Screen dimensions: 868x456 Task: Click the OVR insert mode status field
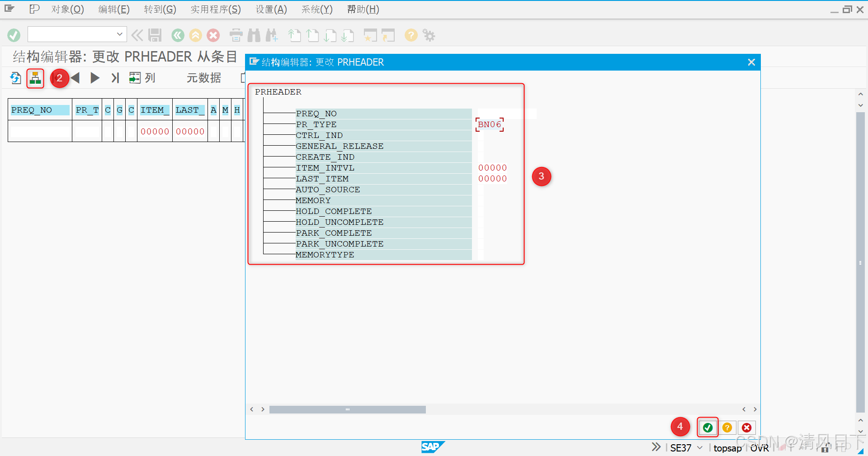(759, 448)
